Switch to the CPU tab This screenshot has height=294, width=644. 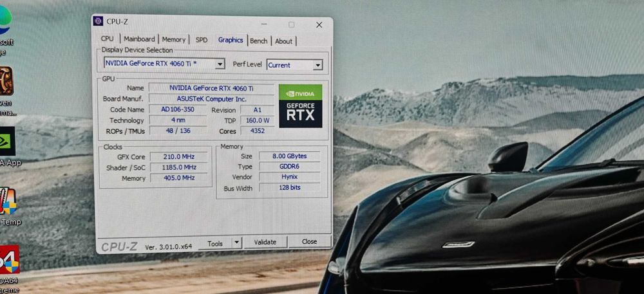coord(107,39)
